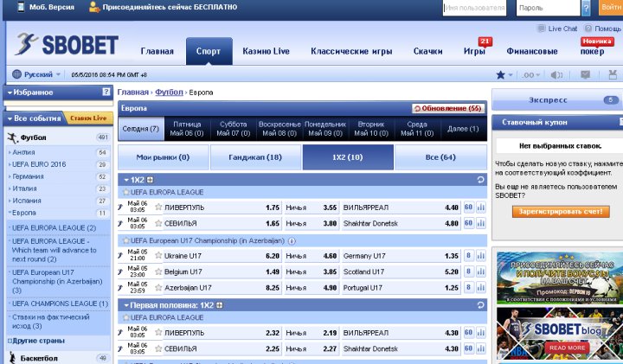Screen dimensions: 623x364
Task: Toggle the sound speaker icon
Action: pos(556,74)
